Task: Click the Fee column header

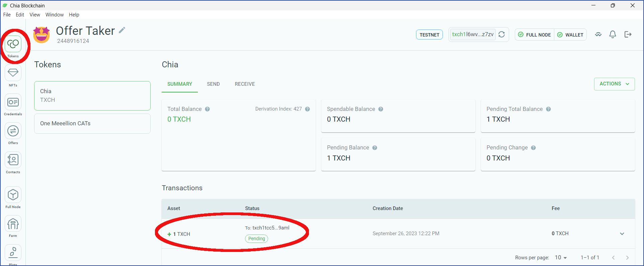Action: 556,208
